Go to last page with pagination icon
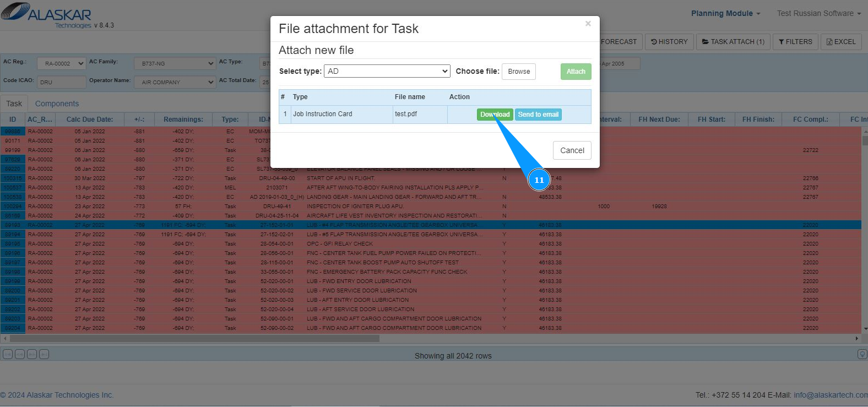 click(x=44, y=354)
